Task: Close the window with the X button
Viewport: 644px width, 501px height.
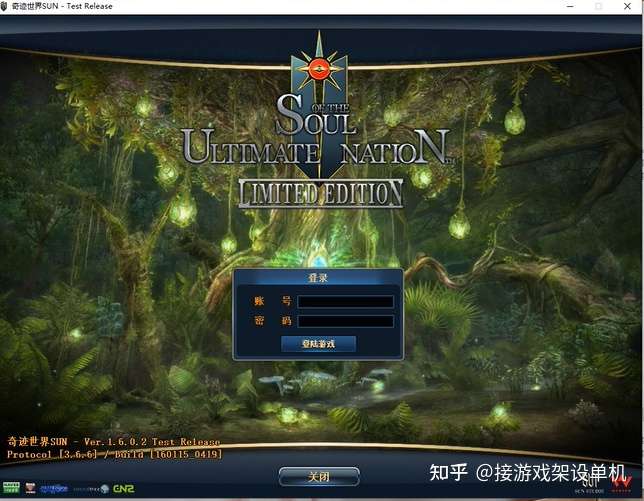Action: pos(628,6)
